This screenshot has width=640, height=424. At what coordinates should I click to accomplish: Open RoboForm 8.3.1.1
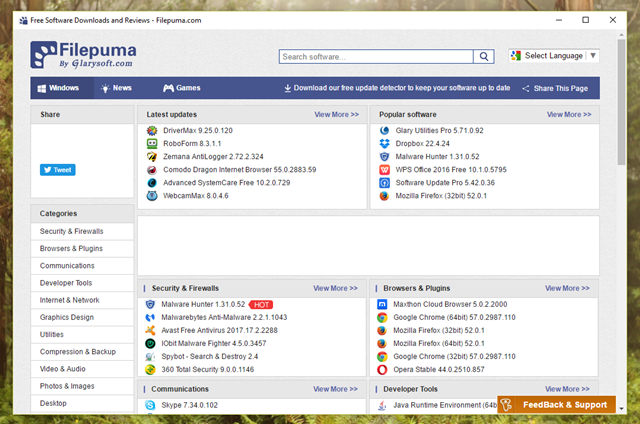pos(192,144)
